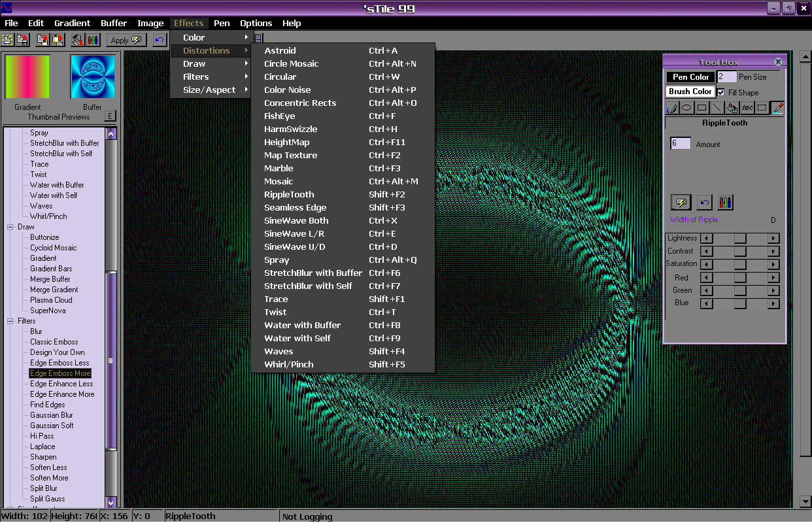The image size is (812, 523).
Task: Toggle the Fill Shape checkbox
Action: point(721,92)
